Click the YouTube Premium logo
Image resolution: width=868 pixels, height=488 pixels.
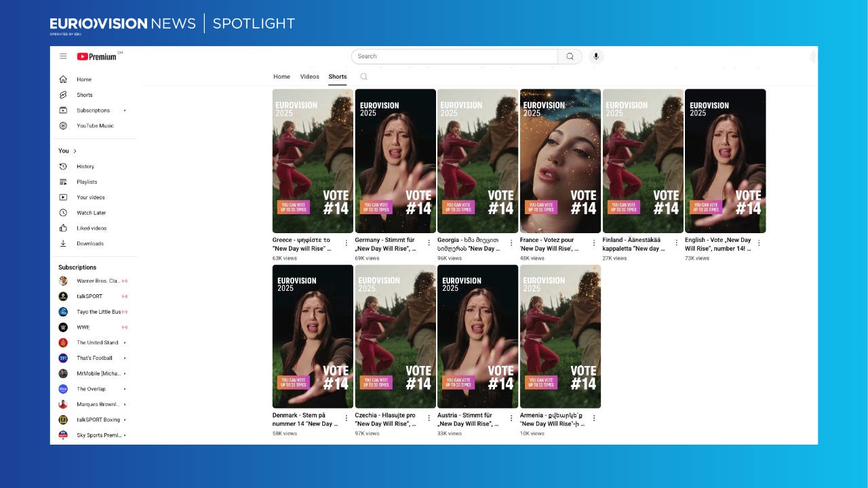pyautogui.click(x=96, y=57)
